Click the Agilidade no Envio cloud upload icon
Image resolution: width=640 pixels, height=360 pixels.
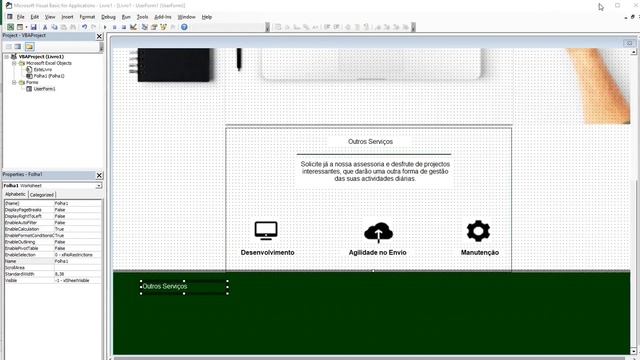(x=378, y=233)
